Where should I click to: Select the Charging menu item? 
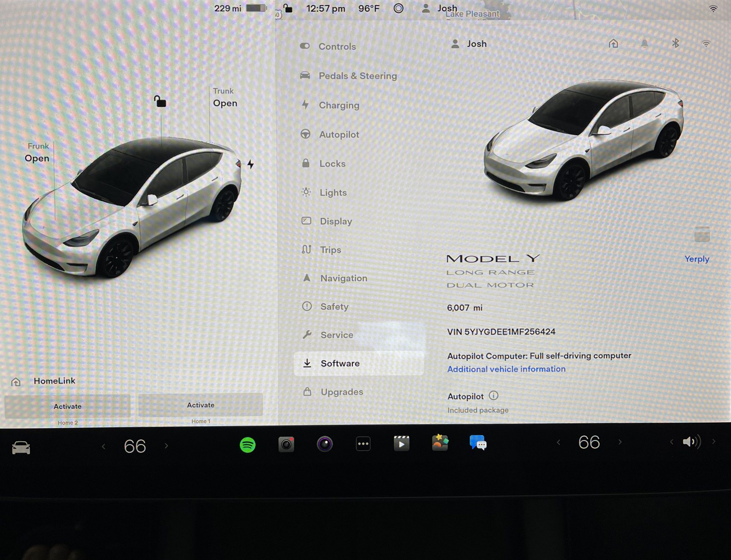[x=339, y=105]
